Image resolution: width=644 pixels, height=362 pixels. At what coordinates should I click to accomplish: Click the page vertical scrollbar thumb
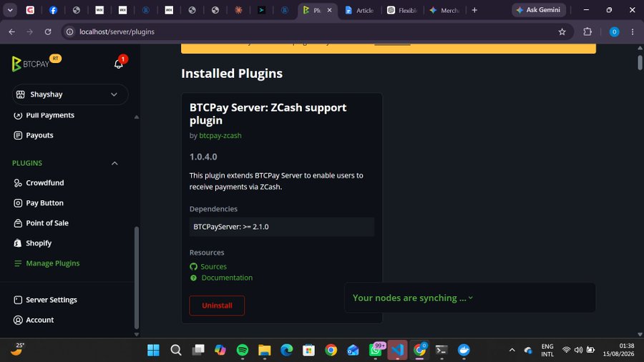click(x=640, y=62)
